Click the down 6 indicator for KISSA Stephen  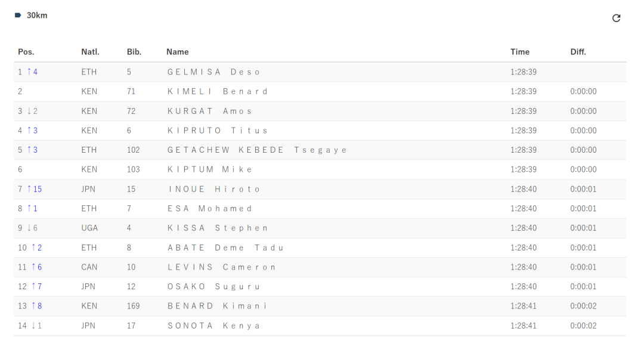(32, 228)
